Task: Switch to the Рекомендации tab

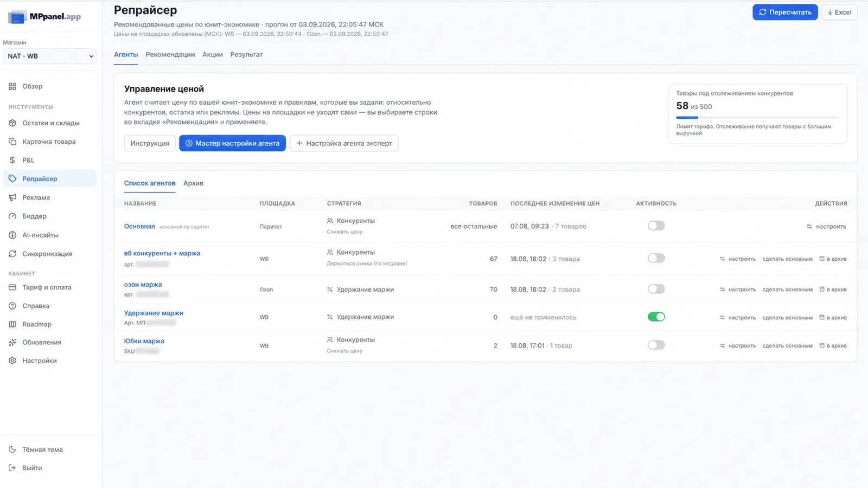Action: 170,54
